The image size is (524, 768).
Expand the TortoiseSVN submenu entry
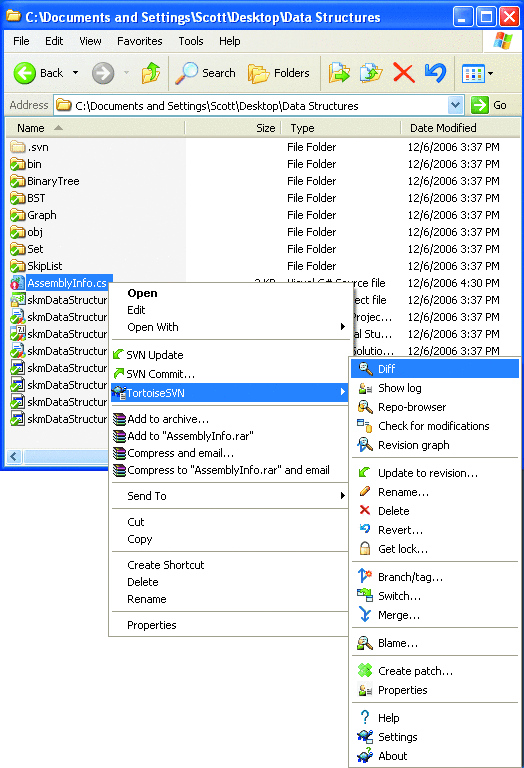click(229, 393)
